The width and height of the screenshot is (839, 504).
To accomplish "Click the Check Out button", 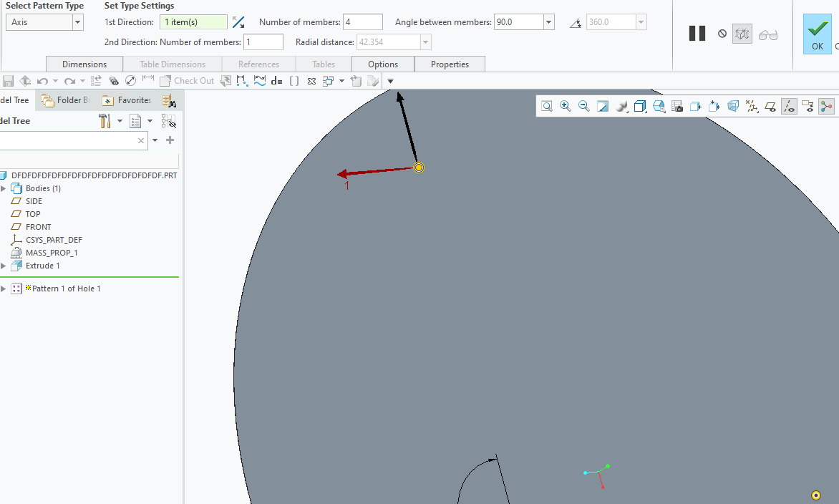I will [x=187, y=80].
